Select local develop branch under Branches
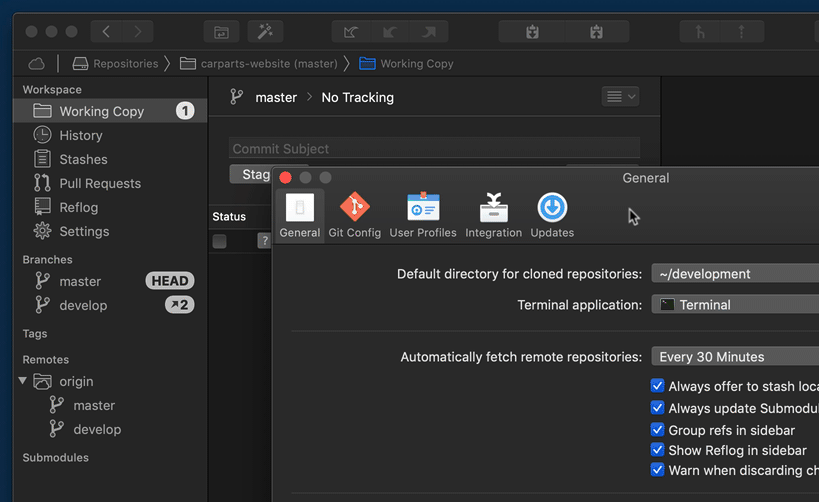The image size is (819, 502). point(110,305)
